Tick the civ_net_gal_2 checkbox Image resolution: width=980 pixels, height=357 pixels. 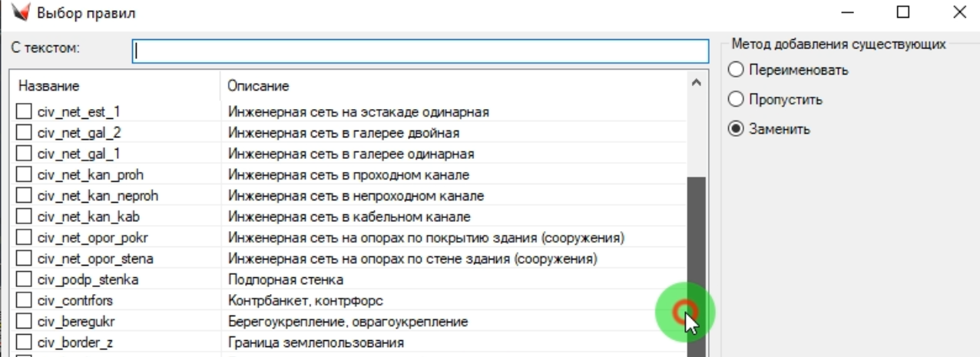25,133
